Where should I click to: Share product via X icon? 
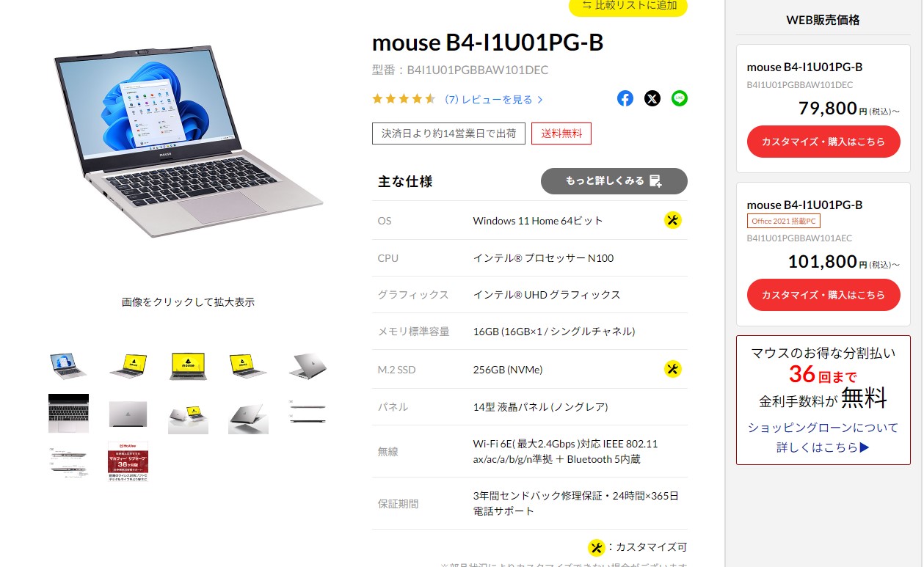(652, 98)
